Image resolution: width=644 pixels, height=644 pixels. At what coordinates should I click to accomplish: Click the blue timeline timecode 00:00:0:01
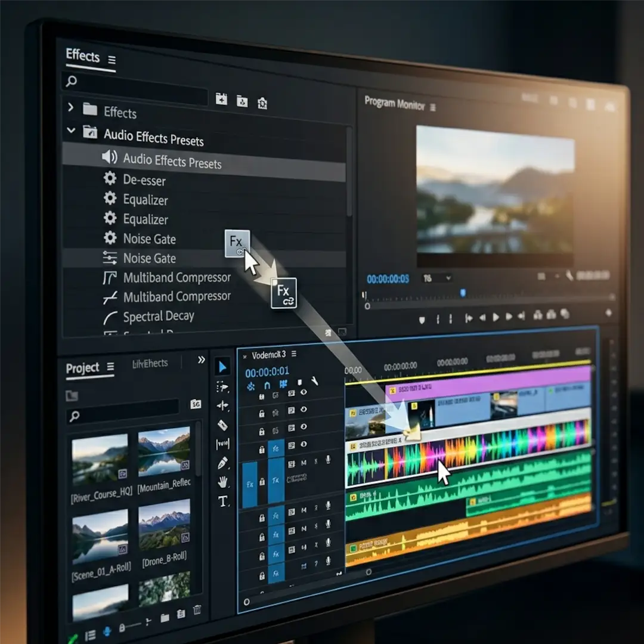point(267,372)
